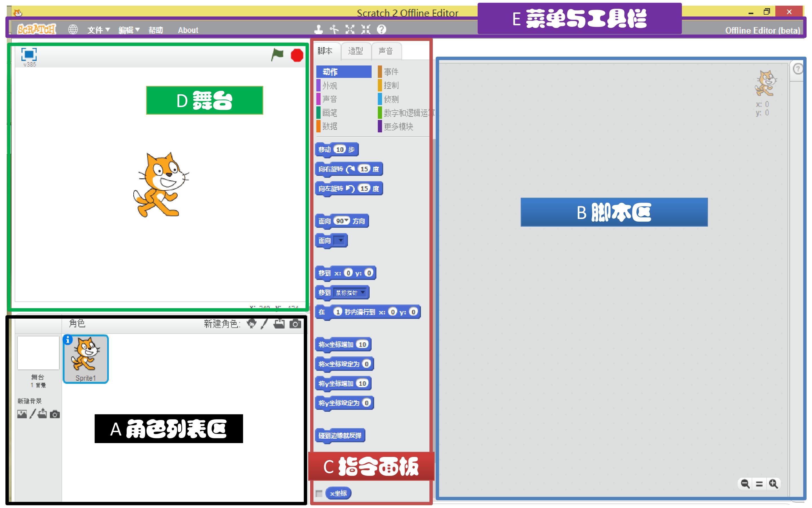Image resolution: width=812 pixels, height=508 pixels.
Task: Click the About menu item
Action: 188,30
